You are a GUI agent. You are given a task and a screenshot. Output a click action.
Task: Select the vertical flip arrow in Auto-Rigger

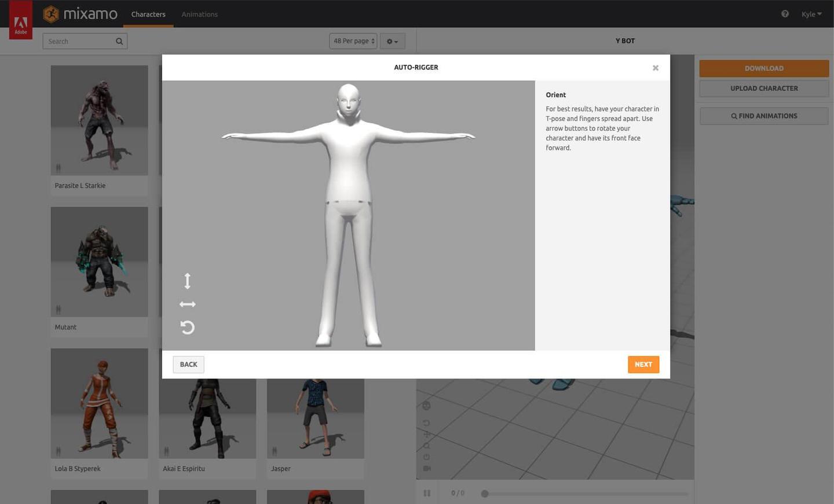pos(187,281)
